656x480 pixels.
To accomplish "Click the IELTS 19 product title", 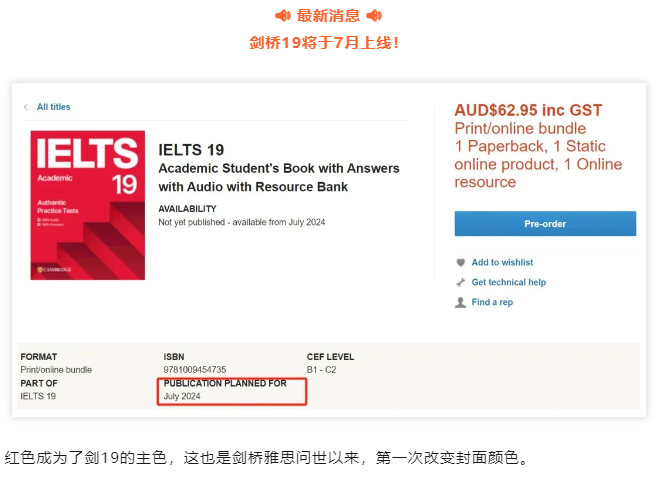I will 191,150.
